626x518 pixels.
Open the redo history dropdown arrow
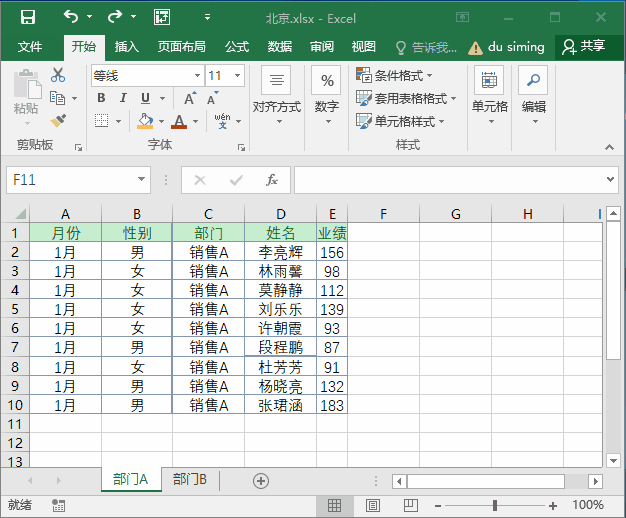tap(133, 17)
